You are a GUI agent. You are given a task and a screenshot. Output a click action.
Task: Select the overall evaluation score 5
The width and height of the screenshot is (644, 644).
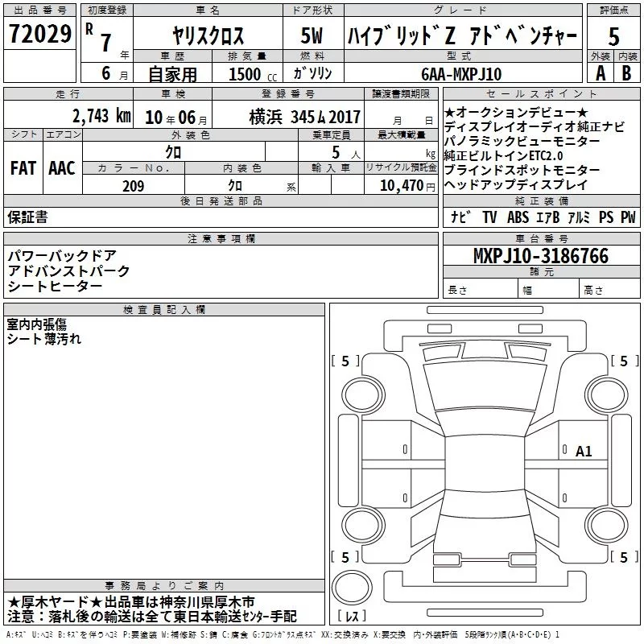tap(613, 35)
